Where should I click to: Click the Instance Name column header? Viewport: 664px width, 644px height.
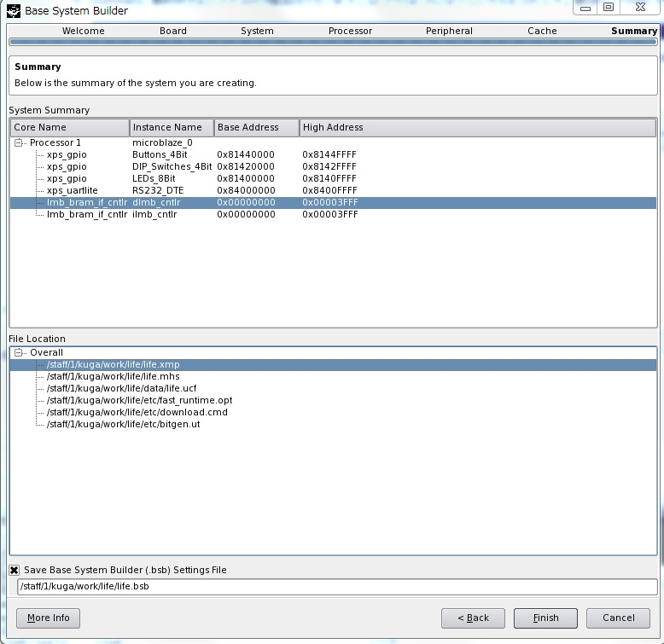coord(172,127)
